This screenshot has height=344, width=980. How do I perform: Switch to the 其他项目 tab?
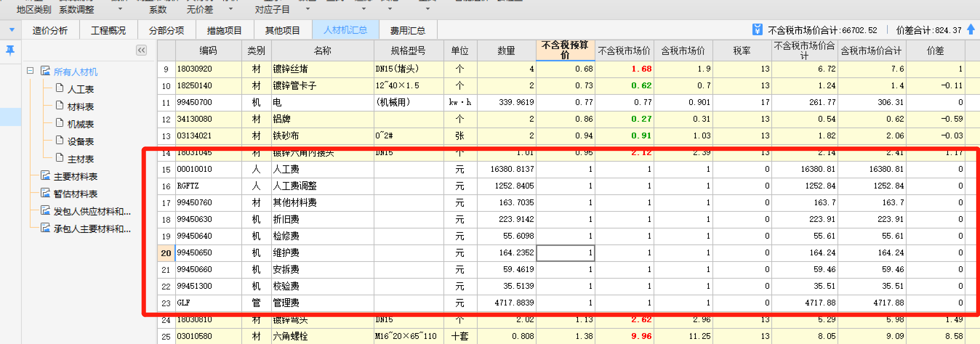point(283,30)
